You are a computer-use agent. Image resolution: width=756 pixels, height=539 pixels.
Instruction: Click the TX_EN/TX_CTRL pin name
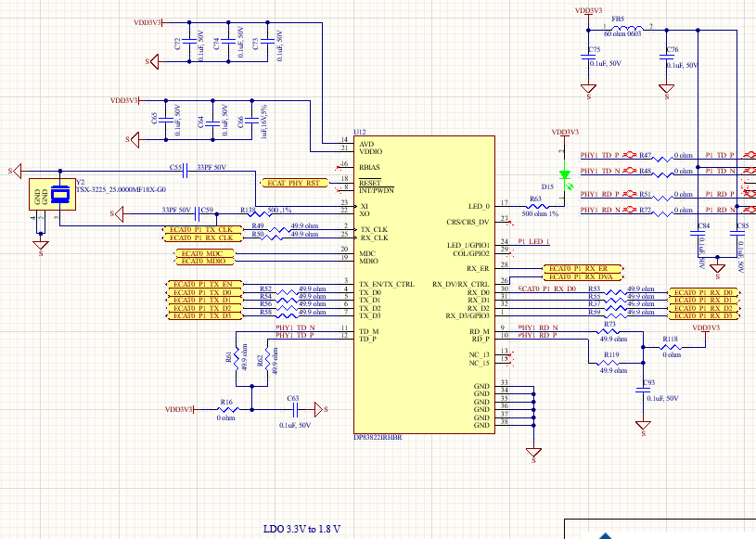[x=387, y=285]
